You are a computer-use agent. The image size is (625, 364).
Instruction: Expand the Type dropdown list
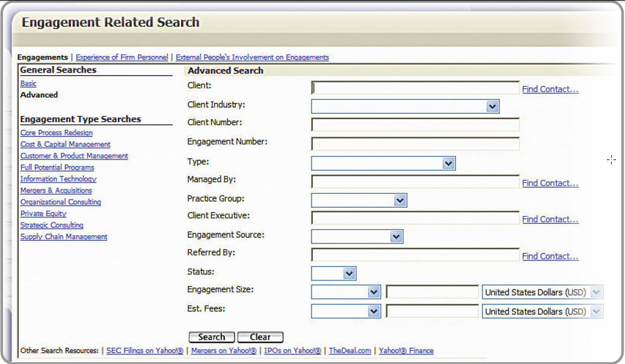click(x=383, y=163)
